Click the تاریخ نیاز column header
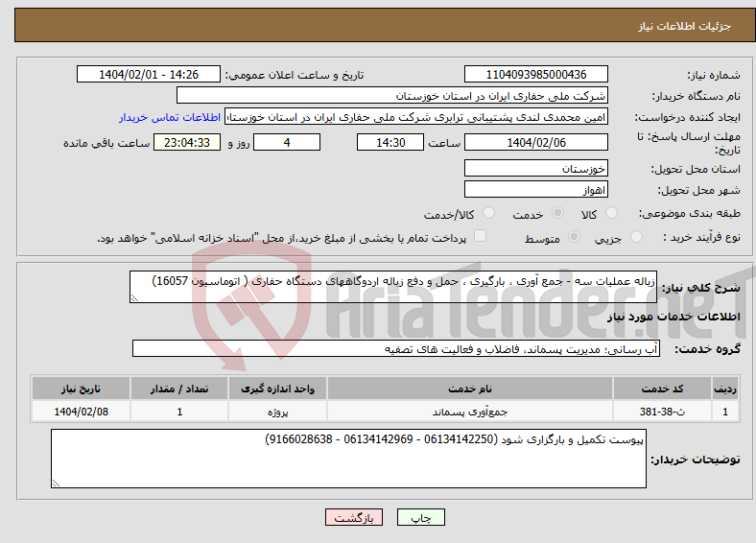The height and width of the screenshot is (543, 756). [x=81, y=389]
